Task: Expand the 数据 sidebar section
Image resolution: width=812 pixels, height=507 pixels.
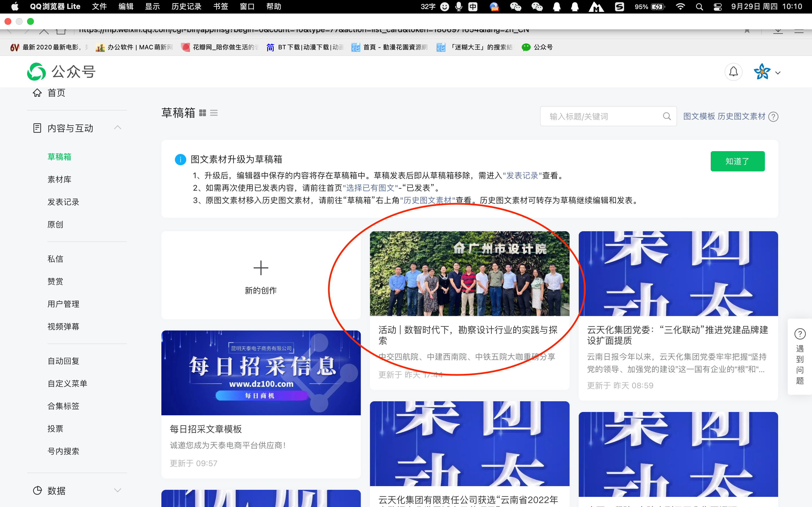Action: 117,490
